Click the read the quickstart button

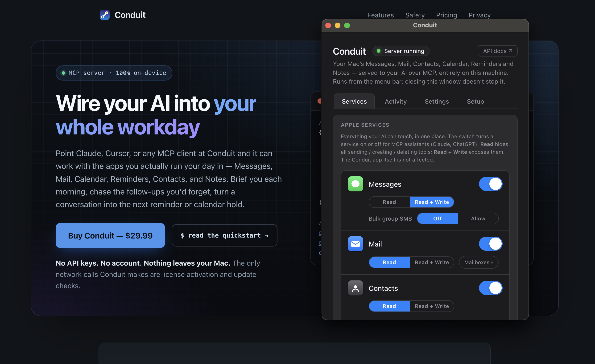(x=224, y=235)
